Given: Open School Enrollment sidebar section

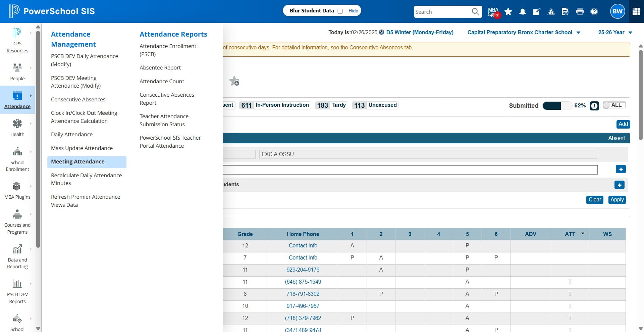Looking at the screenshot, I should coord(17,159).
